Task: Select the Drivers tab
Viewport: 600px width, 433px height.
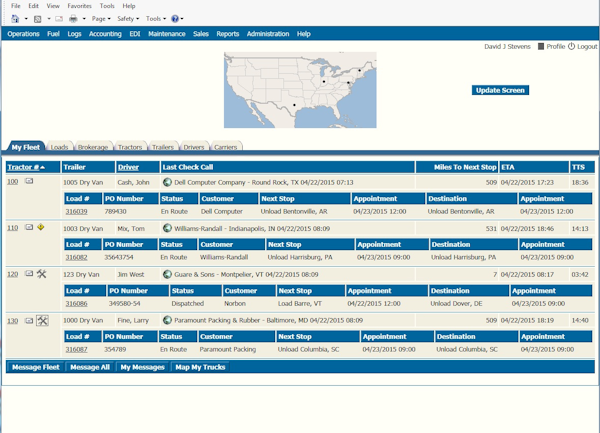Action: (x=194, y=147)
